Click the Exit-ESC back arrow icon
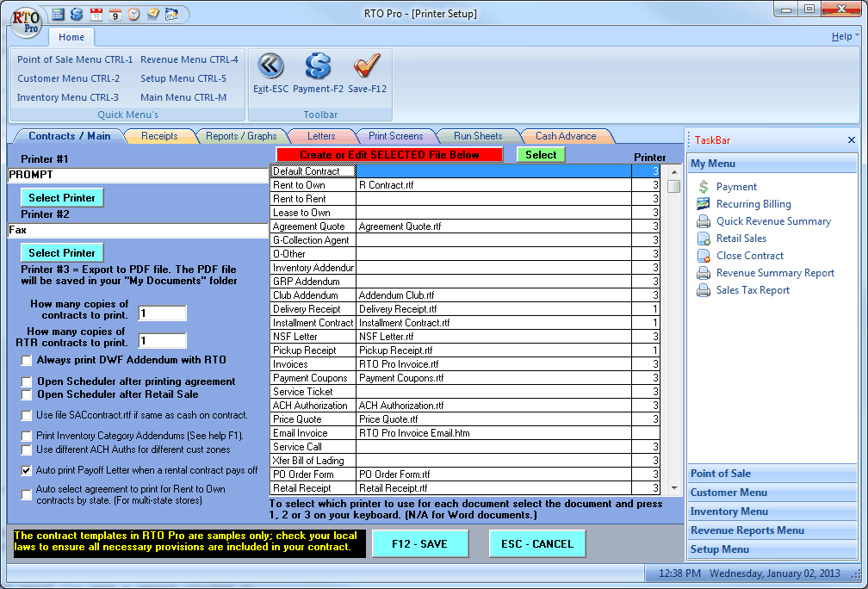 point(270,66)
